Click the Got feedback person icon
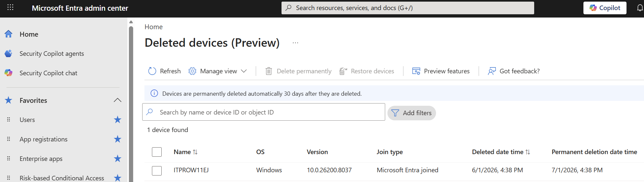The image size is (644, 182). [x=492, y=71]
